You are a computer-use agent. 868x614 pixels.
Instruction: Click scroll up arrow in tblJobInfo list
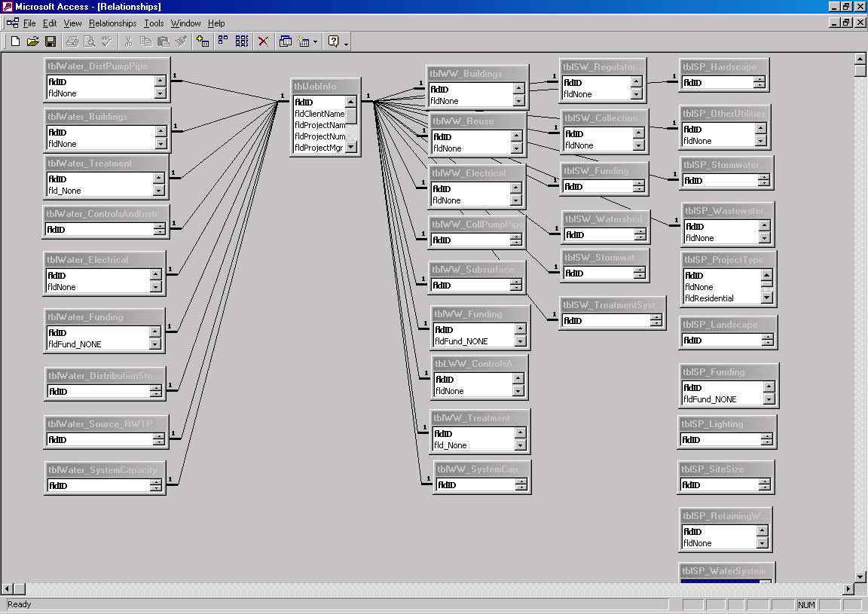(351, 102)
